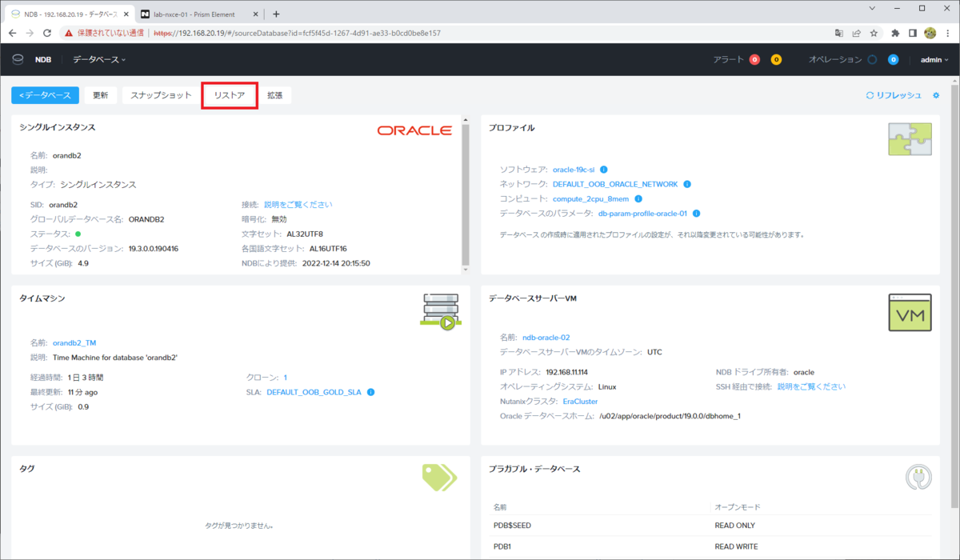This screenshot has height=560, width=960.
Task: Click the clone count link 1
Action: coord(286,378)
